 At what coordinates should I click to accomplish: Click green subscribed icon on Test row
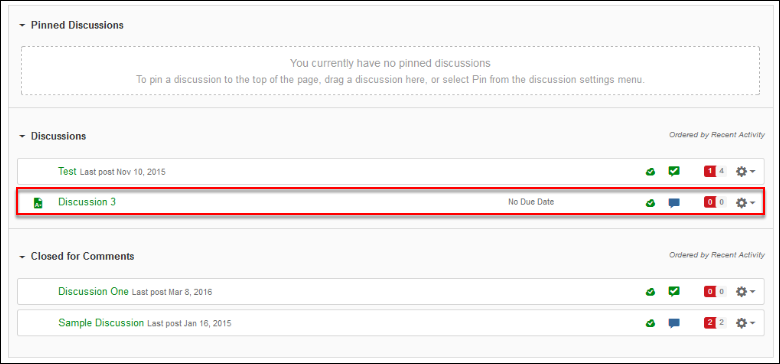click(x=674, y=172)
